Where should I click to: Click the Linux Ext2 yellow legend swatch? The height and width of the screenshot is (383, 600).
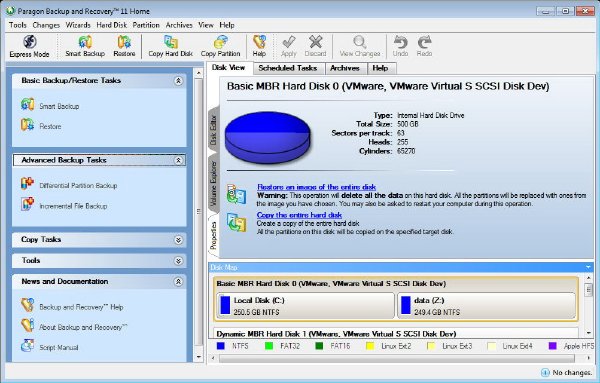pos(370,346)
